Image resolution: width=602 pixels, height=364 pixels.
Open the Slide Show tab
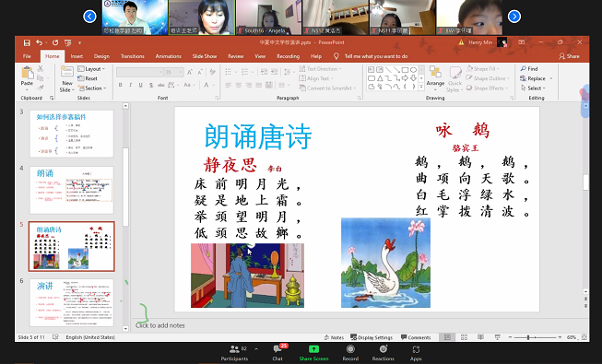tap(205, 56)
